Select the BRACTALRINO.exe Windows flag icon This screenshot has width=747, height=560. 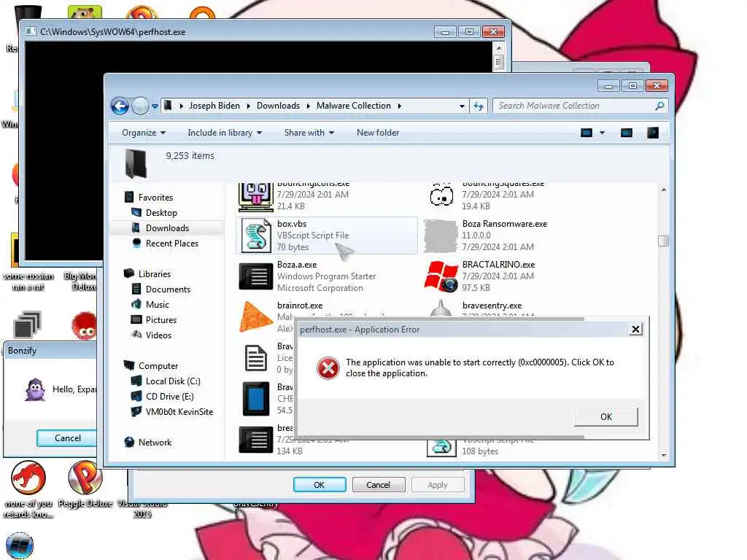click(441, 276)
